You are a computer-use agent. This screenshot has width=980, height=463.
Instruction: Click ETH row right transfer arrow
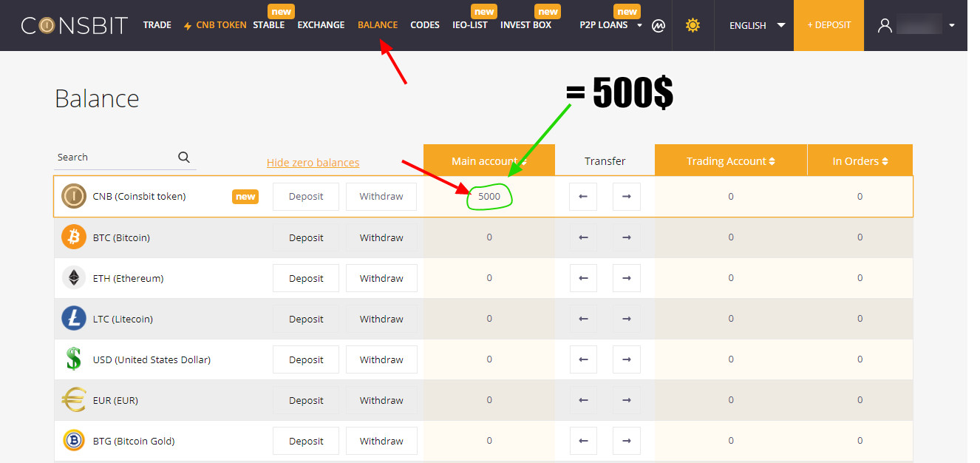(627, 278)
